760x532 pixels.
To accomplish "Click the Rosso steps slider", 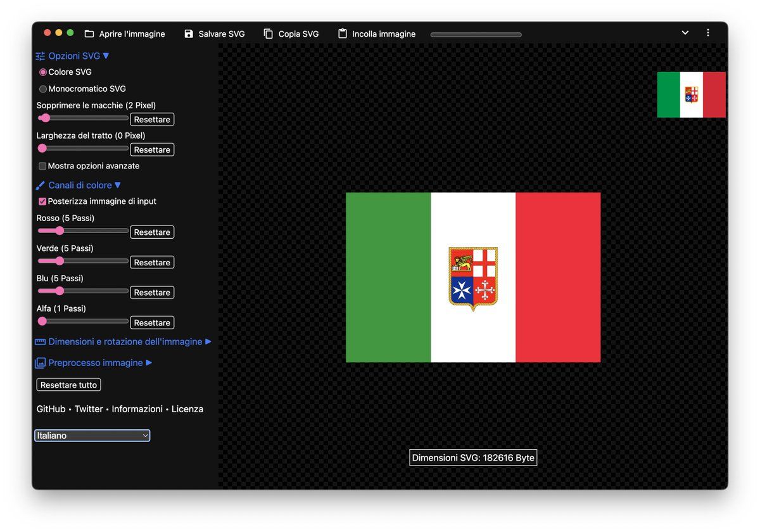I will tap(83, 231).
